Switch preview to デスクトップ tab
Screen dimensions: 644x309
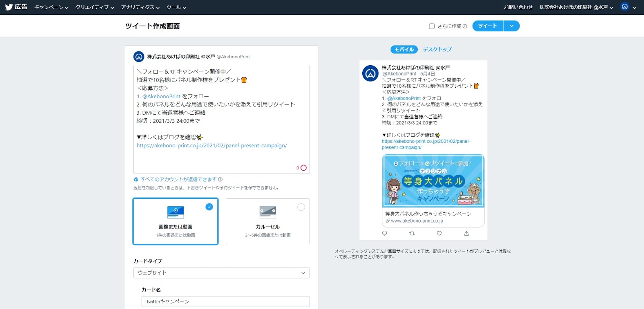437,49
